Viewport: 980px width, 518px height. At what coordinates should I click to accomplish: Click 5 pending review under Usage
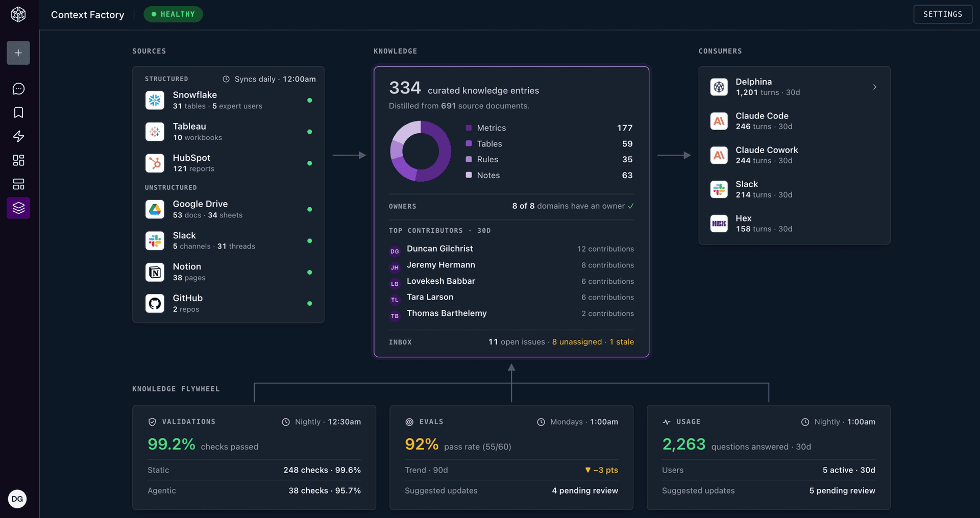pos(842,490)
